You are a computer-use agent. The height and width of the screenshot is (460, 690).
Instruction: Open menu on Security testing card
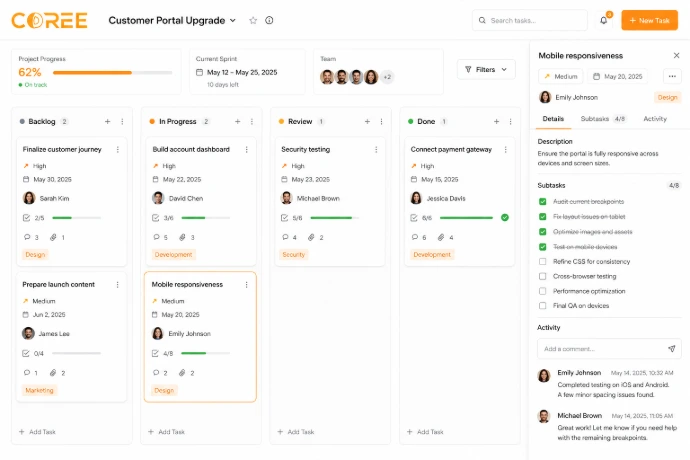point(376,150)
